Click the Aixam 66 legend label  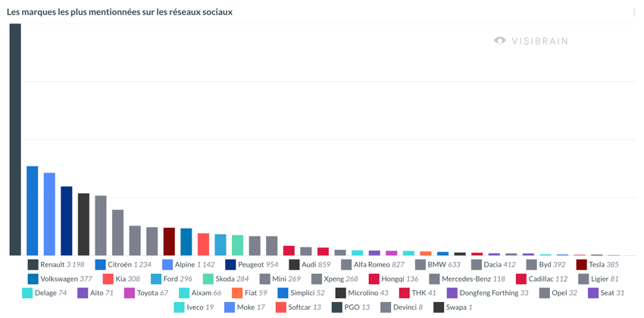pyautogui.click(x=206, y=293)
